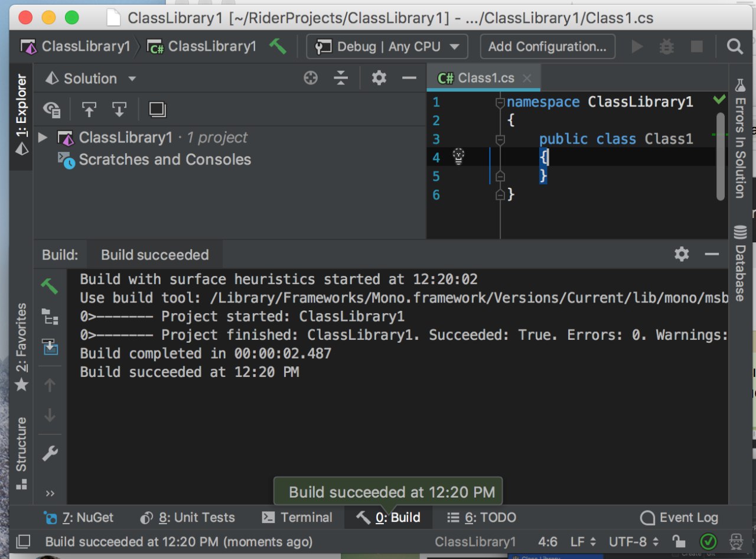Toggle tool window buttons in the status bar corner
This screenshot has height=559, width=756.
pyautogui.click(x=23, y=541)
